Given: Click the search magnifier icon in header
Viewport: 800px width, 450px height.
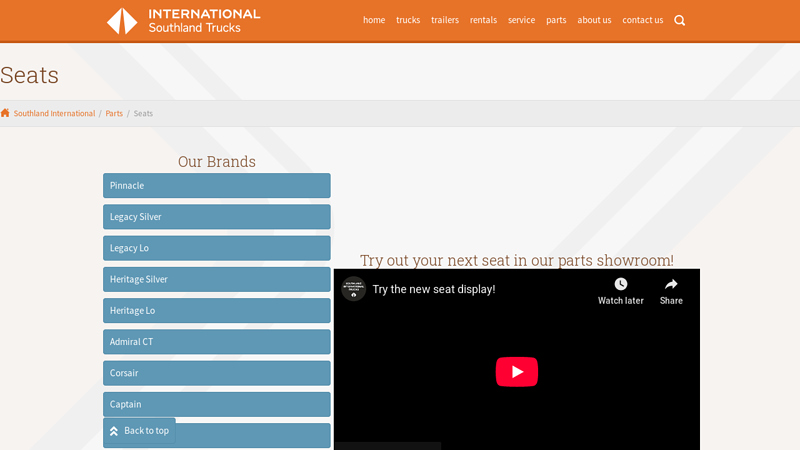Looking at the screenshot, I should [680, 20].
